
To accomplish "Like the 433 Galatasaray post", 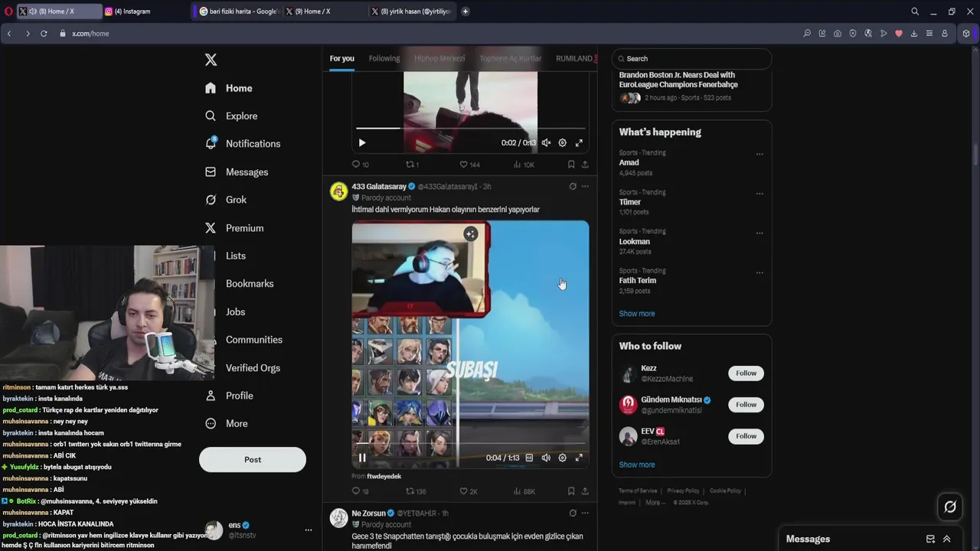I will tap(468, 491).
